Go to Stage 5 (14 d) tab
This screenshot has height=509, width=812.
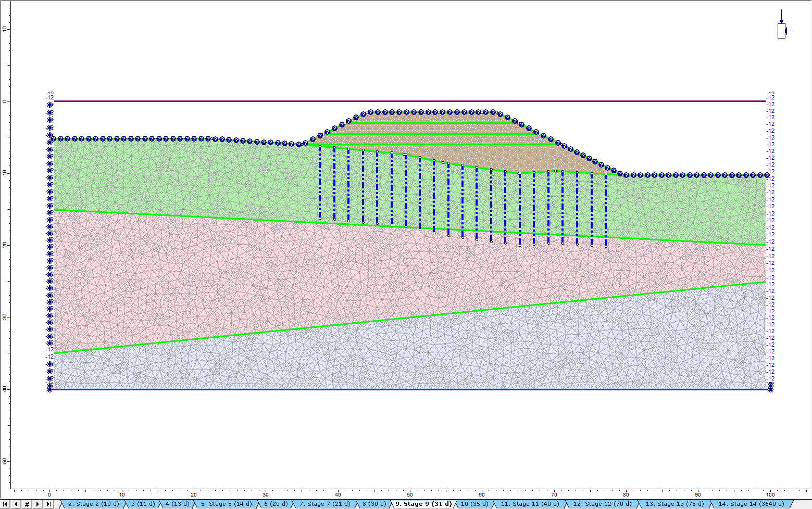click(226, 504)
